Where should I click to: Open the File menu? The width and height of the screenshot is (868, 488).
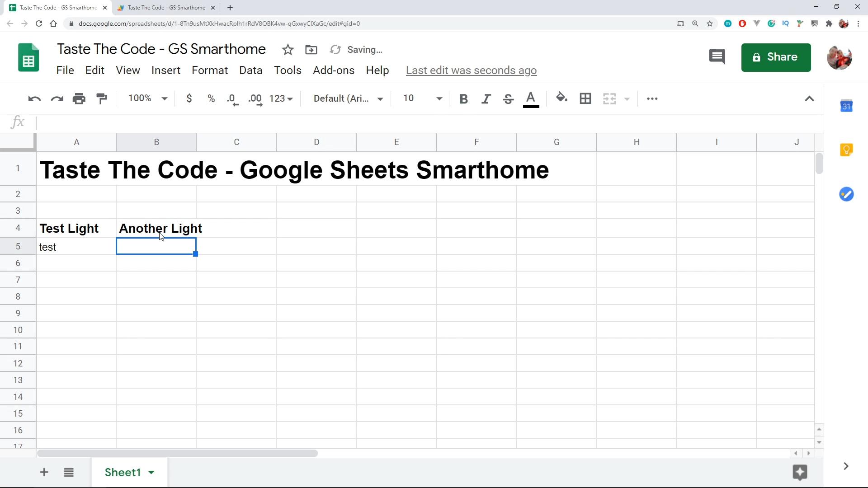click(65, 70)
